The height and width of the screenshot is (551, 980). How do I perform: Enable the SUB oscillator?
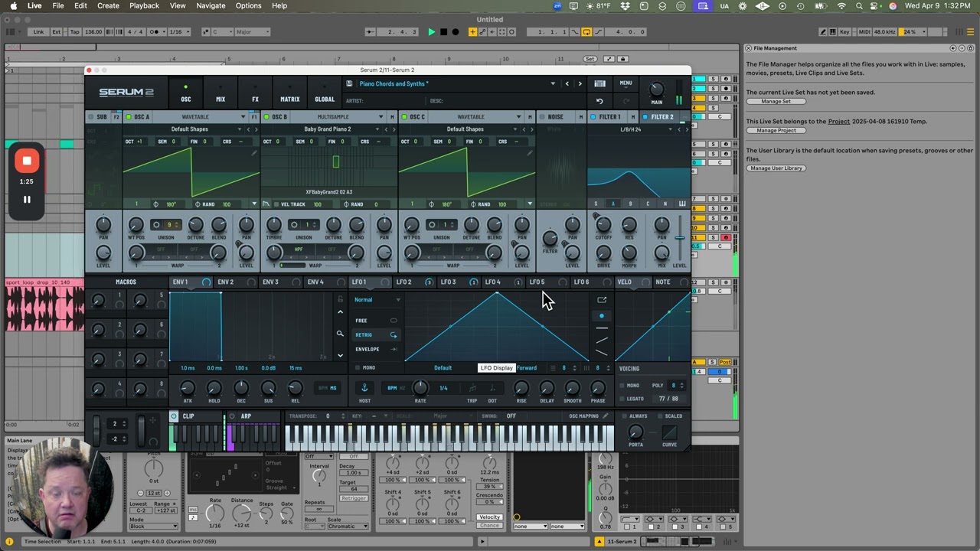[91, 117]
